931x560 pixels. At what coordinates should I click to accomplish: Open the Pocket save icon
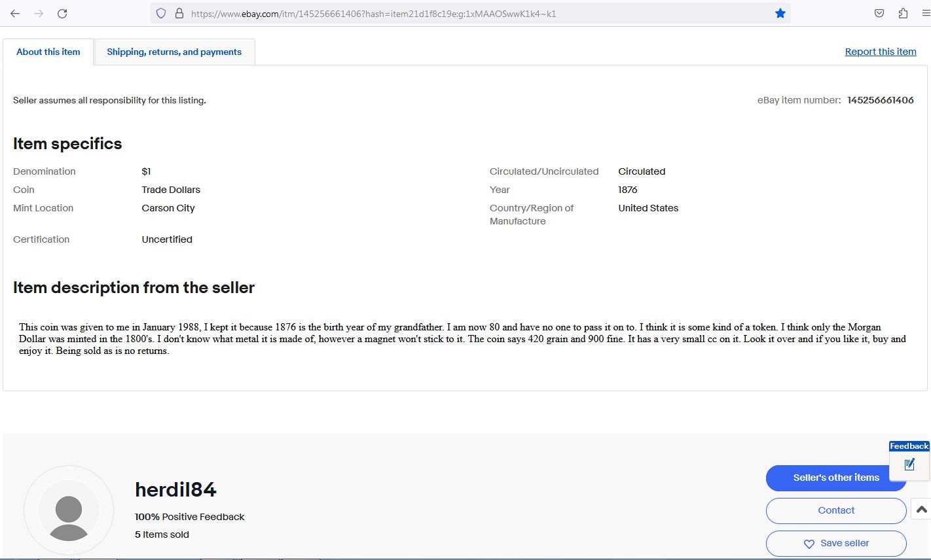coord(879,13)
